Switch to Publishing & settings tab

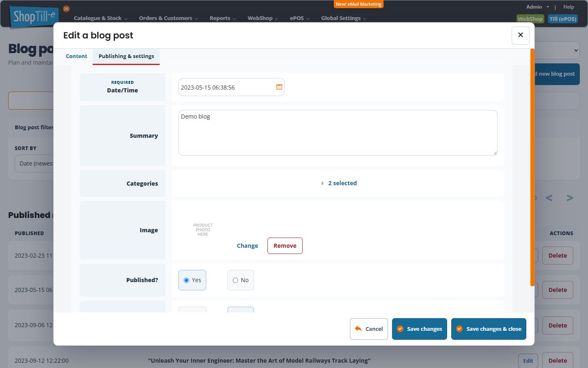coord(126,56)
